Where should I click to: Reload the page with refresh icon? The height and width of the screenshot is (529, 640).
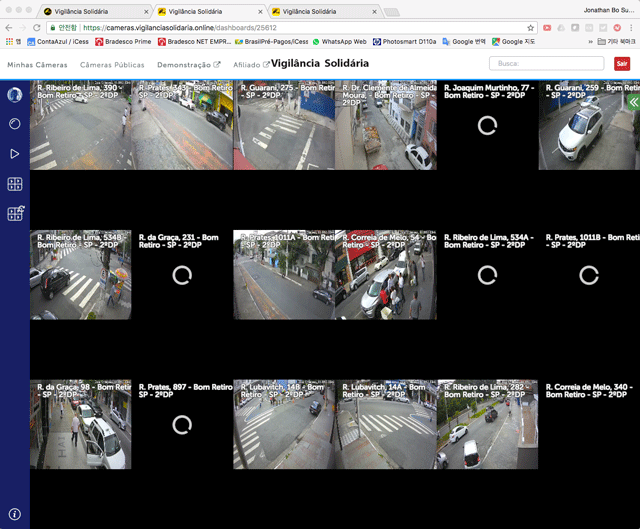click(37, 28)
